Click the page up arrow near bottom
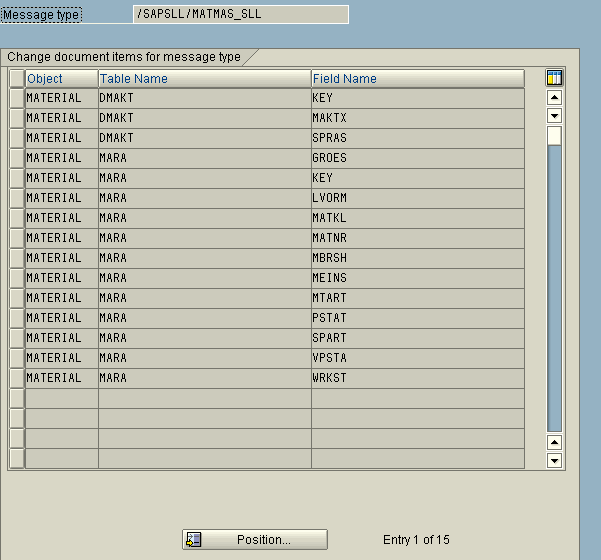Screen dimensions: 601x560 click(554, 442)
